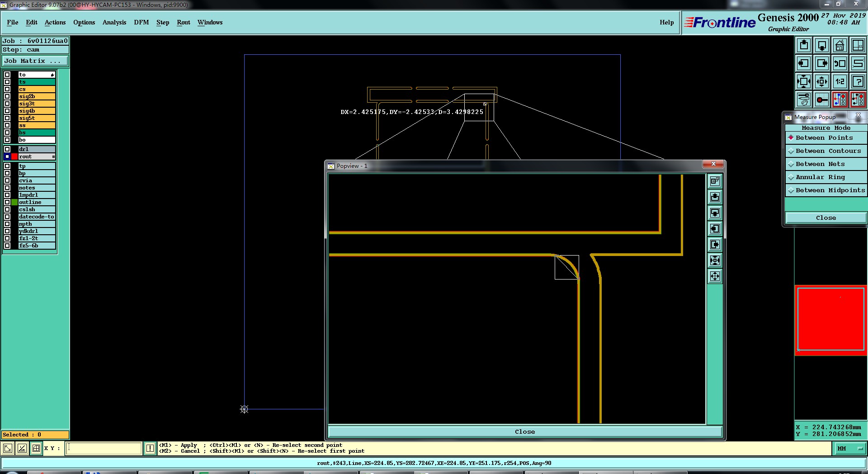Click the diagonal arrow coordinate mode icon
The image size is (868, 474).
[8, 448]
